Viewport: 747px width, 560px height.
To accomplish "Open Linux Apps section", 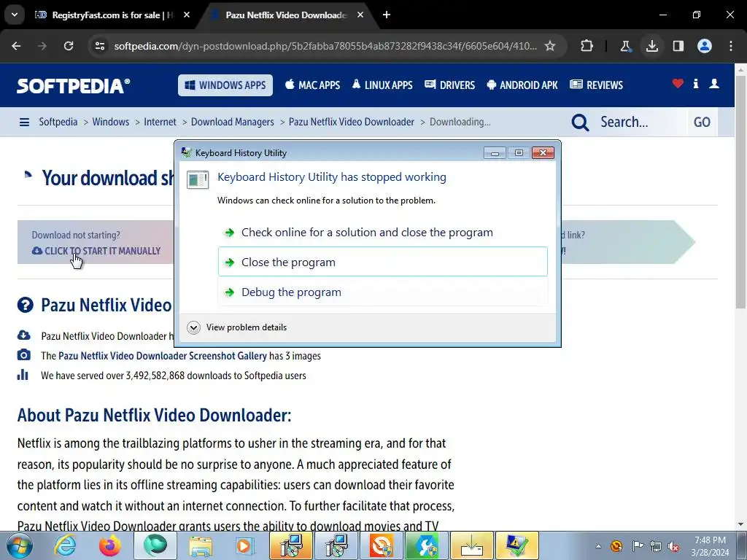I will pos(382,85).
